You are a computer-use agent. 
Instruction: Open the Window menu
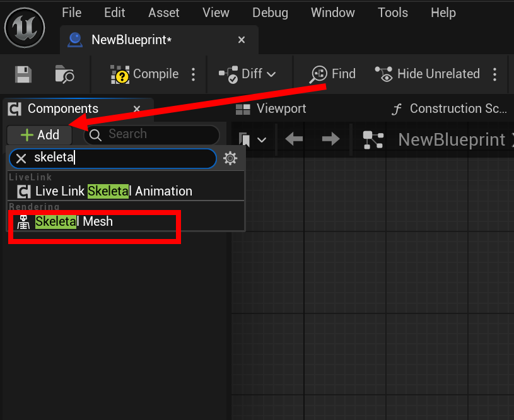pos(333,13)
